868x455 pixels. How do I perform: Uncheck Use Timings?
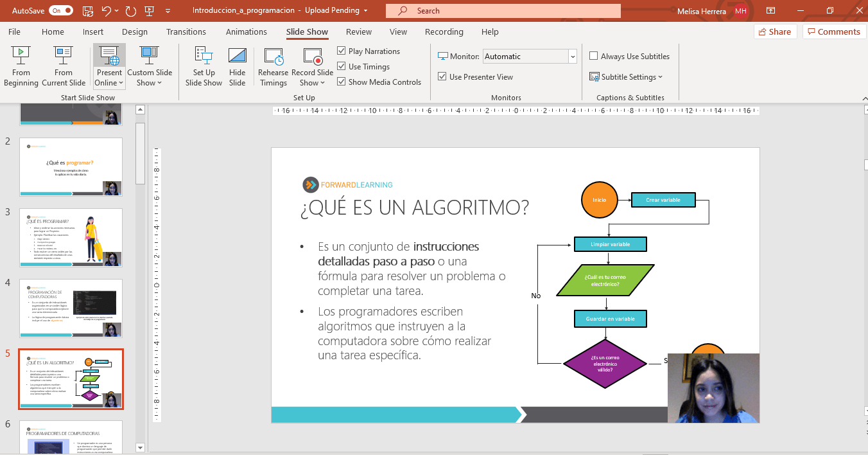pyautogui.click(x=342, y=67)
